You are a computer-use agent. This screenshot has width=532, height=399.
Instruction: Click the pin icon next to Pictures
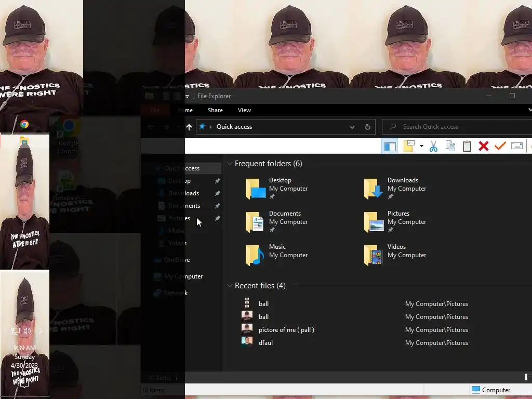click(x=218, y=218)
